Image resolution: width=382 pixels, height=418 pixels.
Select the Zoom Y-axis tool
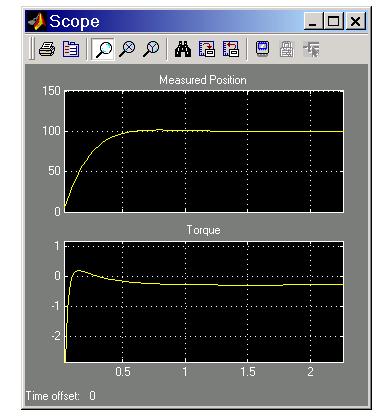coord(151,49)
